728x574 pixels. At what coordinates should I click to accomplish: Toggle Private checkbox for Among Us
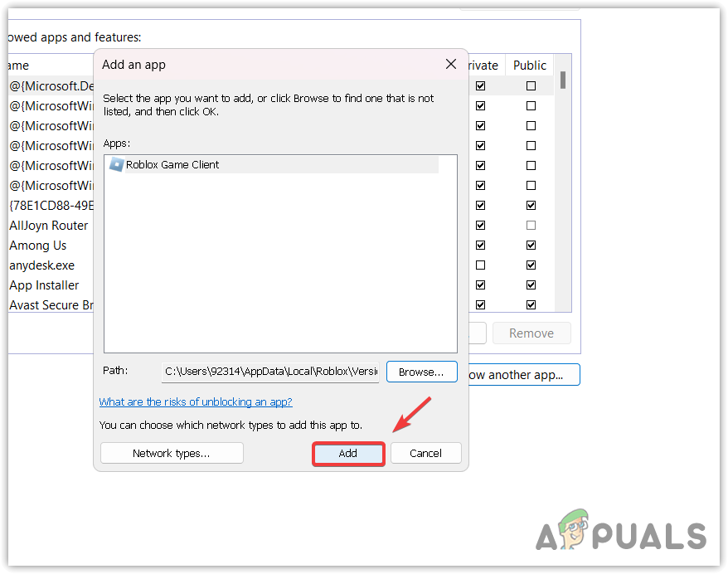pos(480,246)
